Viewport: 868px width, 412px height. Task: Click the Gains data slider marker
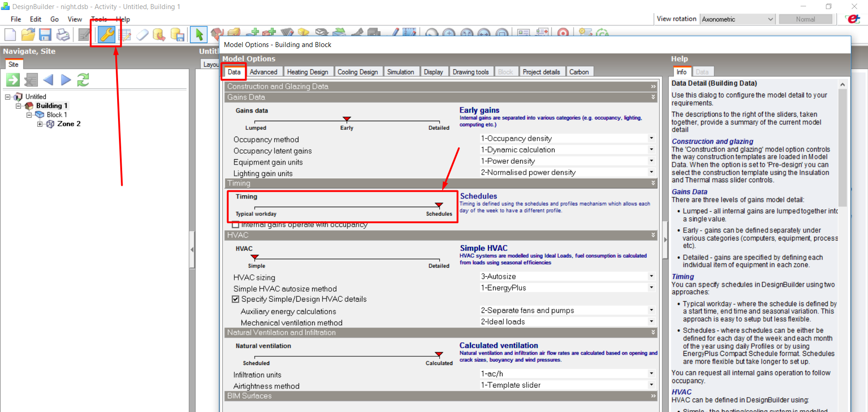pos(347,119)
